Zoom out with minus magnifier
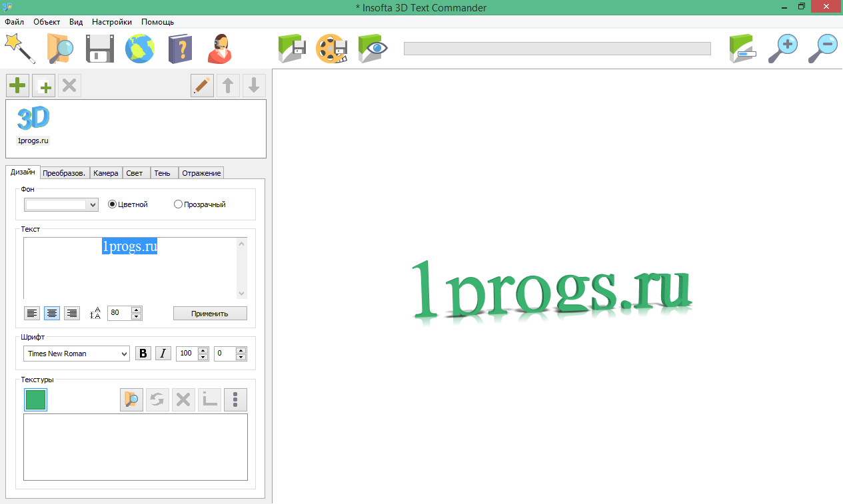 pos(823,49)
